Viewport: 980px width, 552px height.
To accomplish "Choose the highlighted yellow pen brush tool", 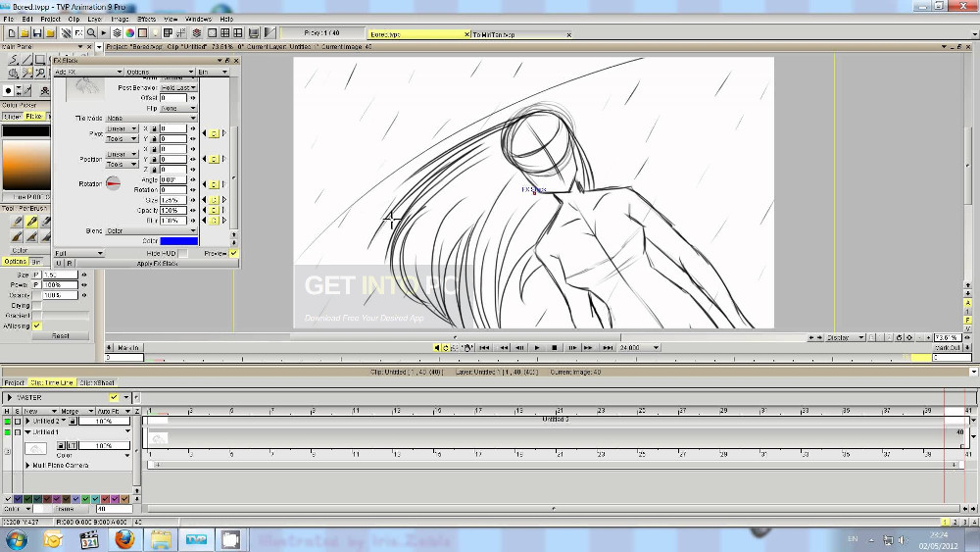I will (x=31, y=222).
